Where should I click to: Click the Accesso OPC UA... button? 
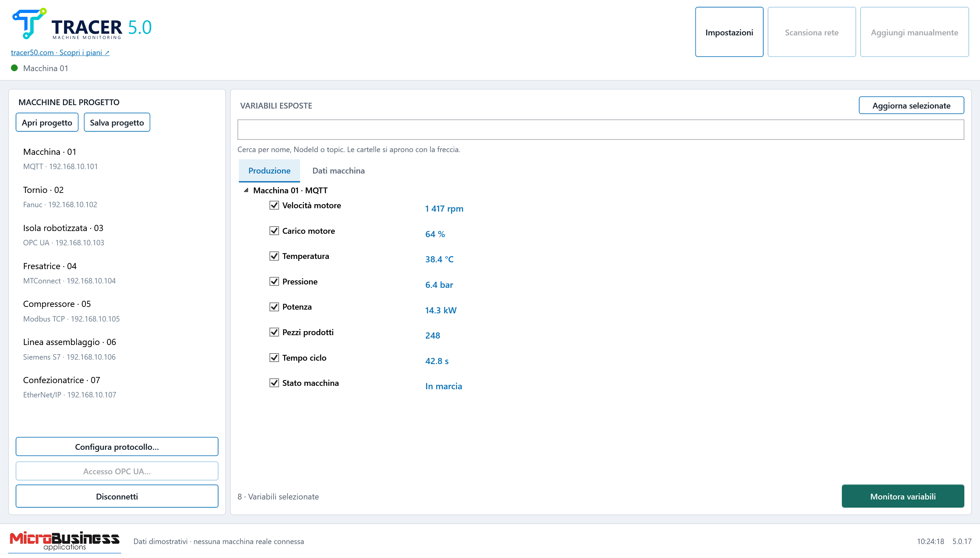117,471
